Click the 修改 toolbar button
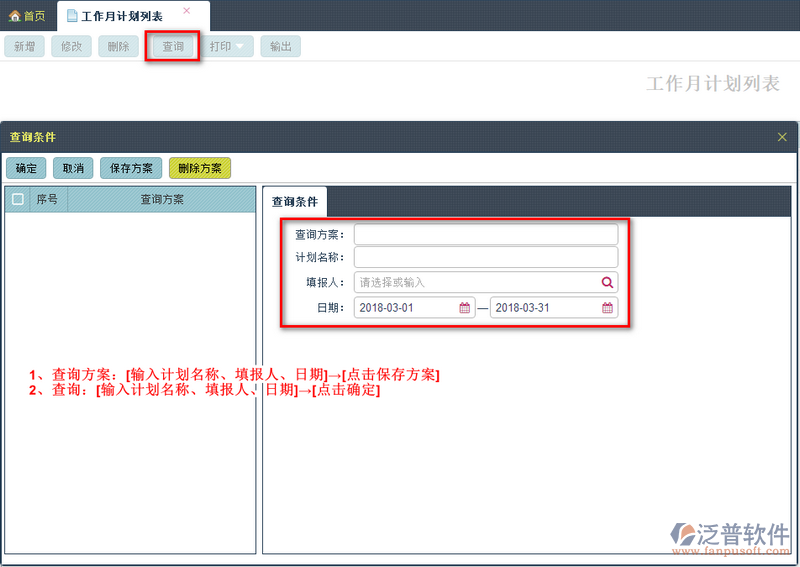This screenshot has height=567, width=800. 71,46
